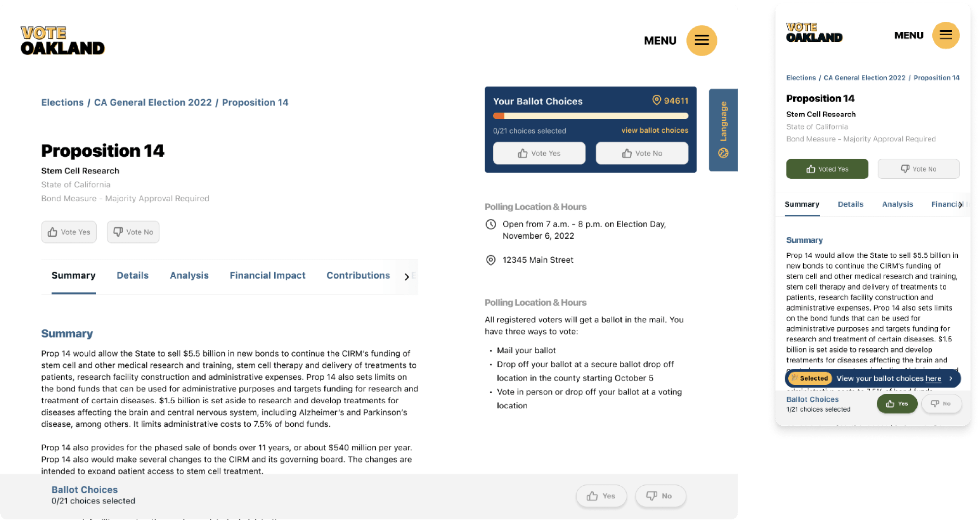
Task: Click the location pin icon near 12345 Main Street
Action: (x=491, y=259)
